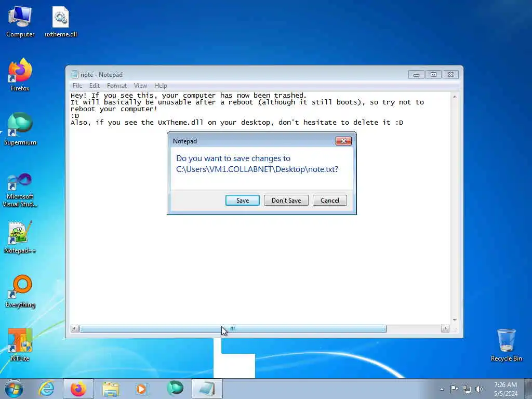Screen dimensions: 532x399
Task: Open the network tray icon
Action: [467, 389]
